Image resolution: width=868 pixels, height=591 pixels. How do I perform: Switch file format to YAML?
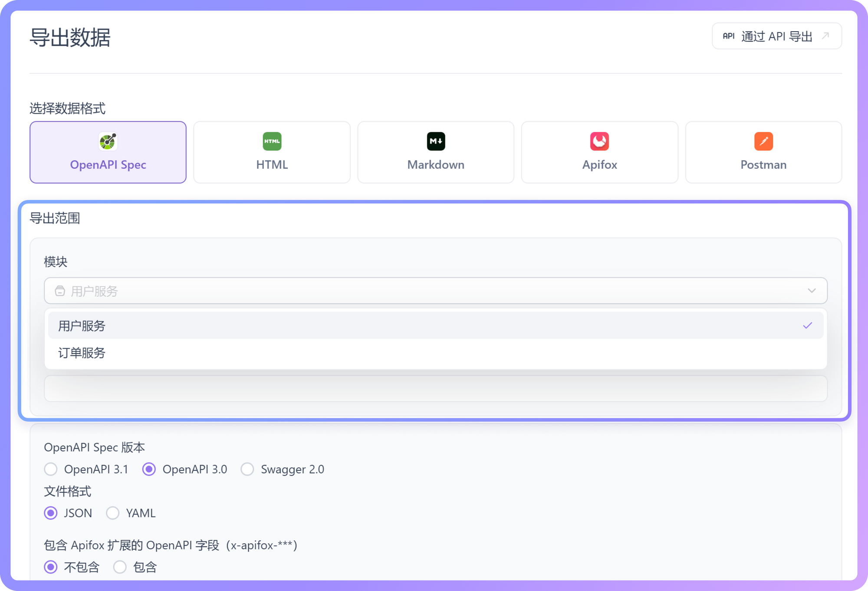coord(113,513)
